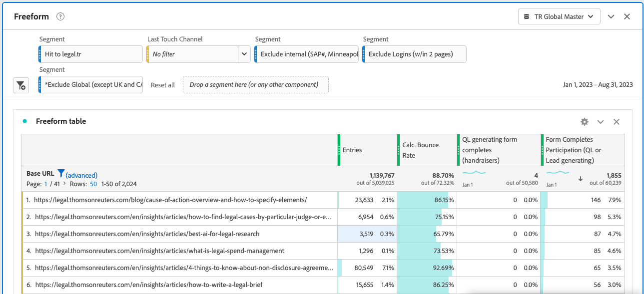This screenshot has height=294, width=644.
Task: Click the sort arrow on Form Completes column
Action: click(580, 179)
